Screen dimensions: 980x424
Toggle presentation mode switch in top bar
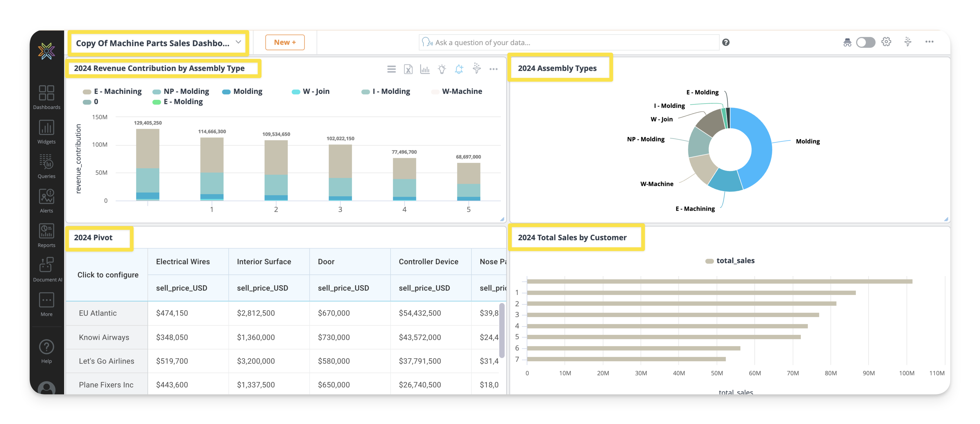[x=866, y=42]
